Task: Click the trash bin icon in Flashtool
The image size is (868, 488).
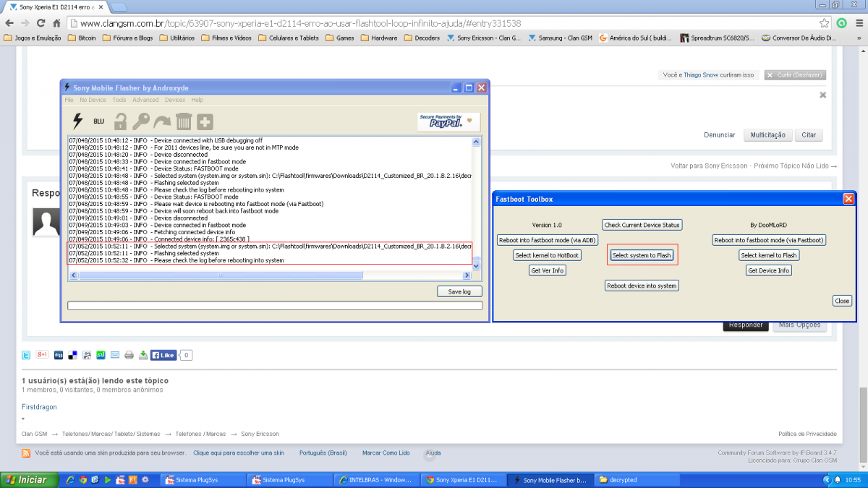Action: click(184, 121)
